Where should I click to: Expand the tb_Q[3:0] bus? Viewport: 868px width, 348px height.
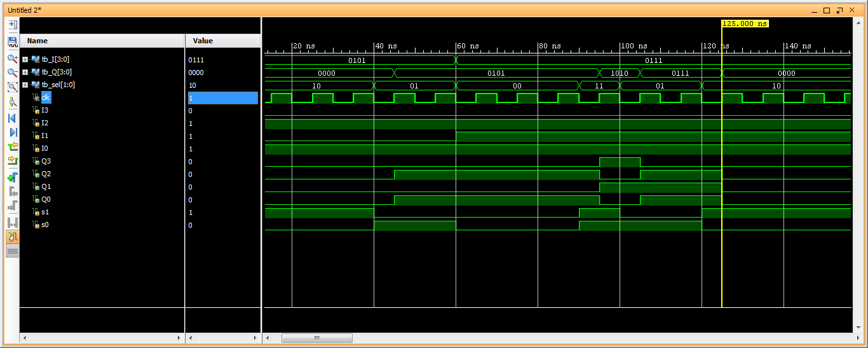tap(25, 72)
